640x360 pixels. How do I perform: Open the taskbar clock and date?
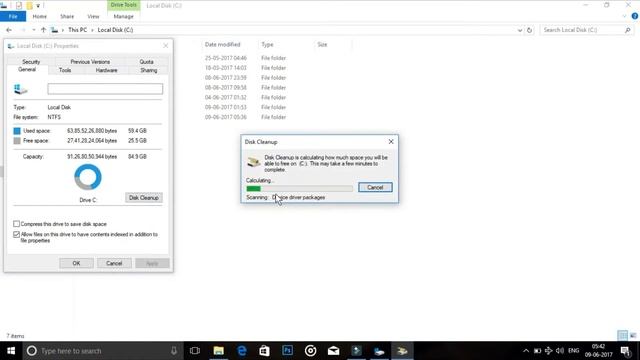click(598, 351)
